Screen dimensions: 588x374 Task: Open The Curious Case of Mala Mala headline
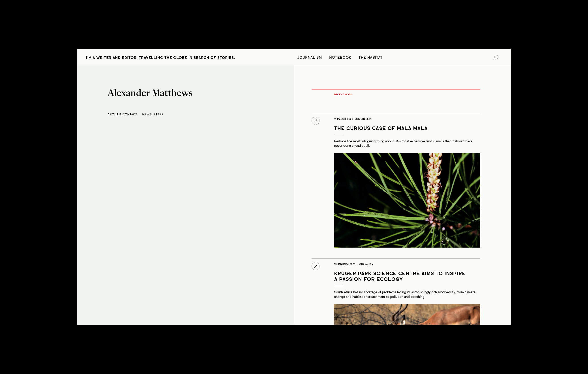[x=380, y=128]
